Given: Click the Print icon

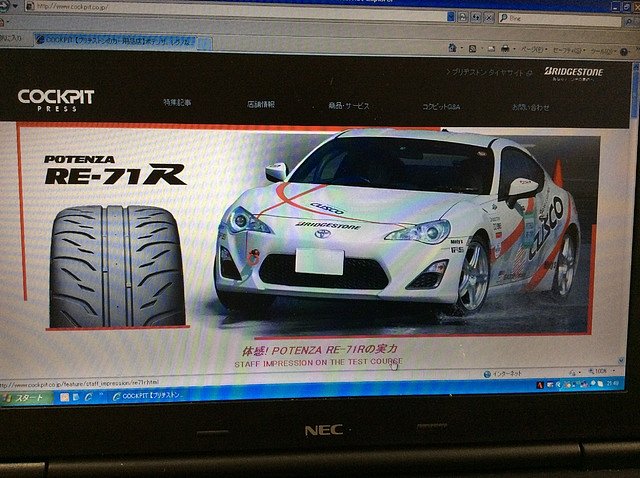Looking at the screenshot, I should (505, 49).
